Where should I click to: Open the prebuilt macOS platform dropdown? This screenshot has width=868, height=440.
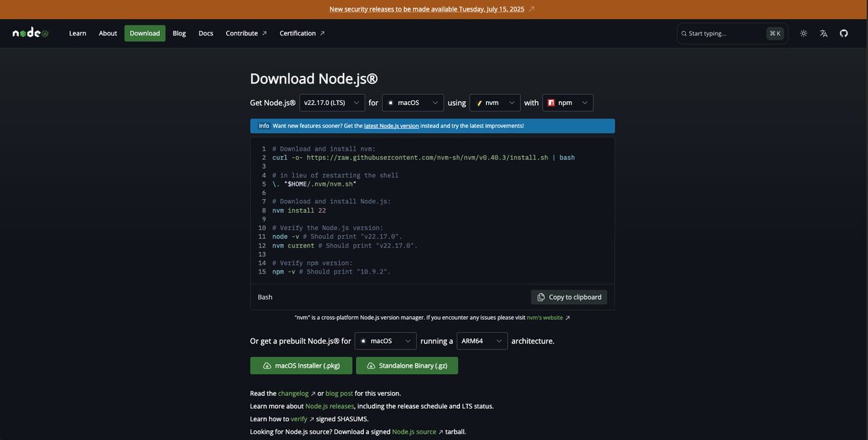click(386, 341)
